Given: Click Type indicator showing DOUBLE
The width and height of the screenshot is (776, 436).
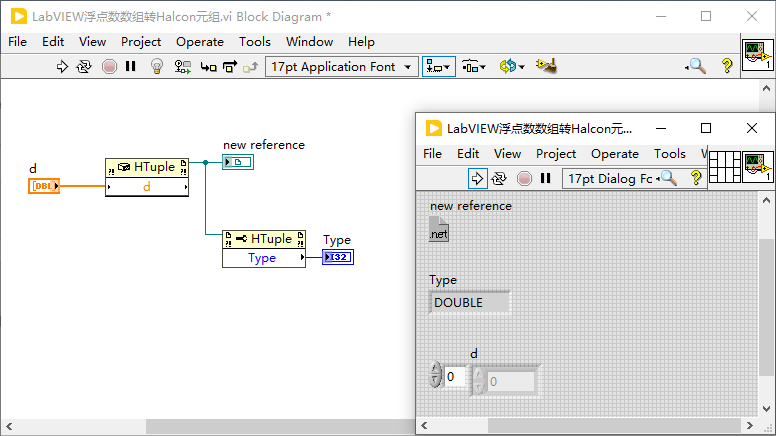Looking at the screenshot, I should pyautogui.click(x=469, y=302).
